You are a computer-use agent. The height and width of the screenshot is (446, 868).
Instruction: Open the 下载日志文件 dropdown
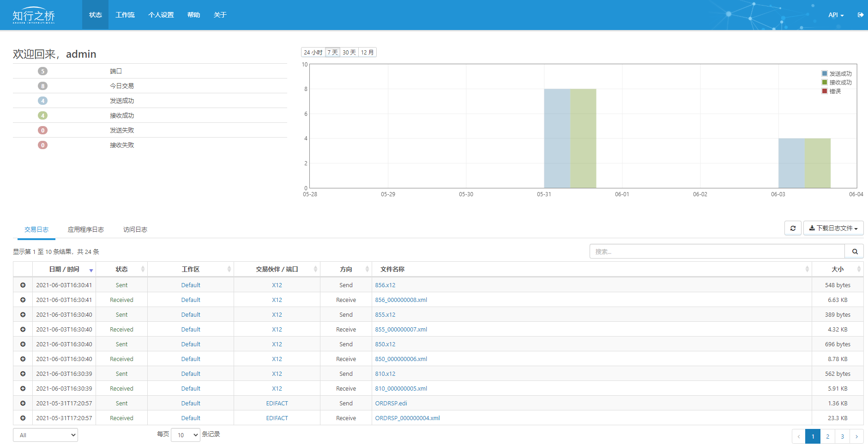coord(833,228)
